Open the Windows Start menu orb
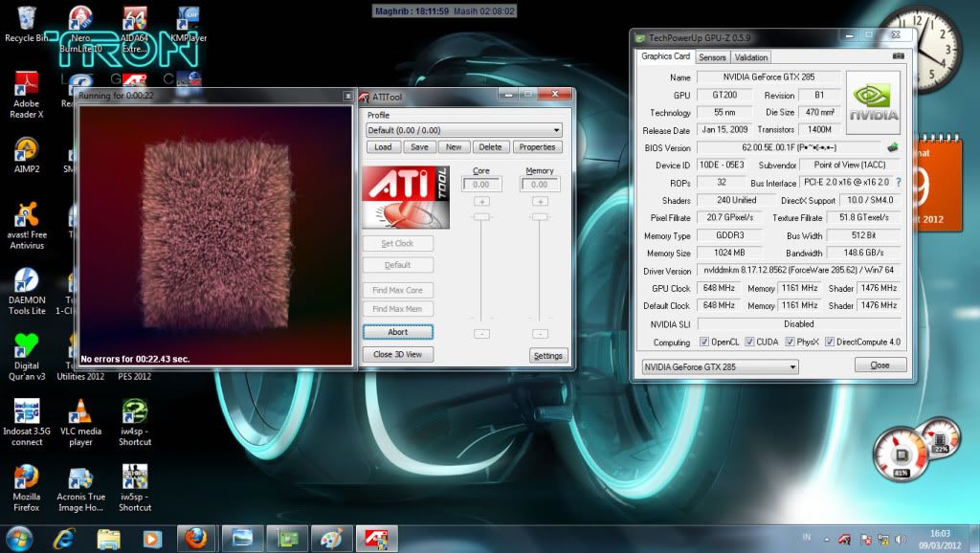 click(18, 538)
